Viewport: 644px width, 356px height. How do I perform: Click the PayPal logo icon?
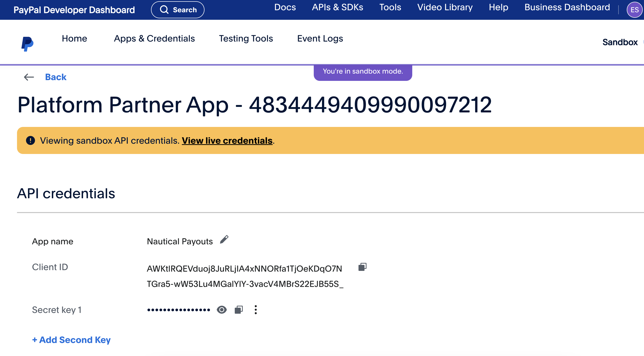click(27, 44)
